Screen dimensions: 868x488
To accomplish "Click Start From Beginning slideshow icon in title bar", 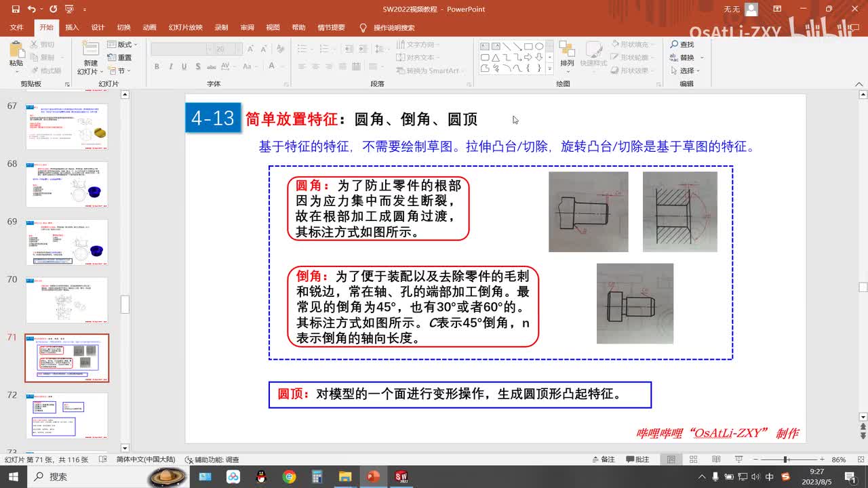I will (x=68, y=9).
